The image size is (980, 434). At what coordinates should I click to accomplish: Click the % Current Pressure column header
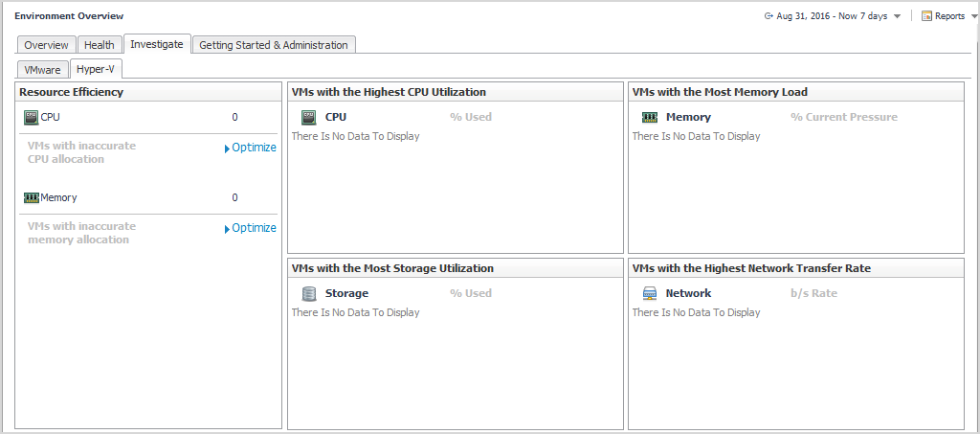[844, 117]
